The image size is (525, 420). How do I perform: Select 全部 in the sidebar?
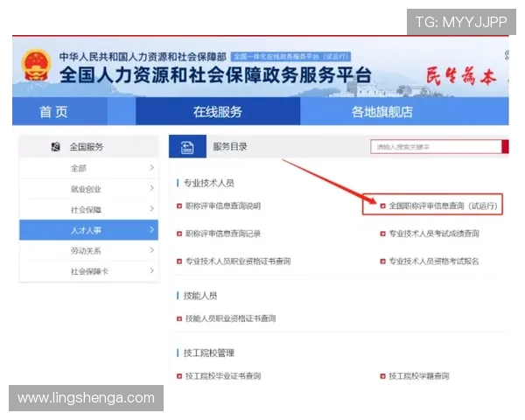[88, 168]
